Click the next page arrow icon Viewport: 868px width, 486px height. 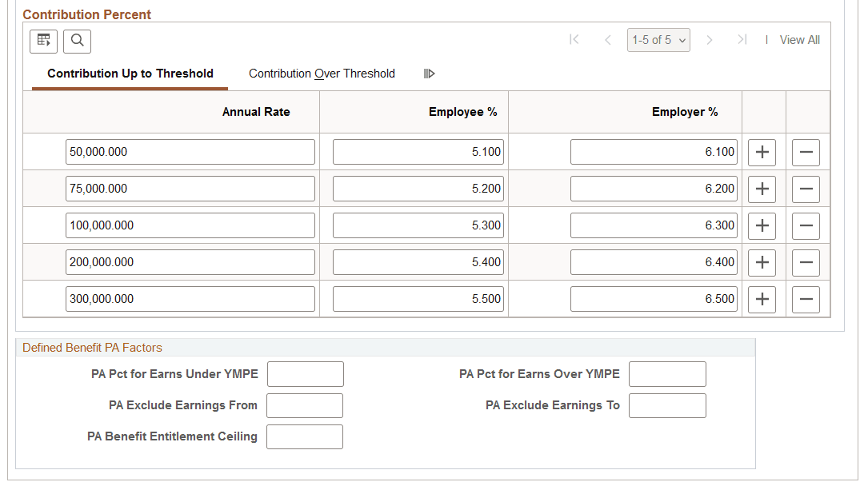pyautogui.click(x=710, y=39)
